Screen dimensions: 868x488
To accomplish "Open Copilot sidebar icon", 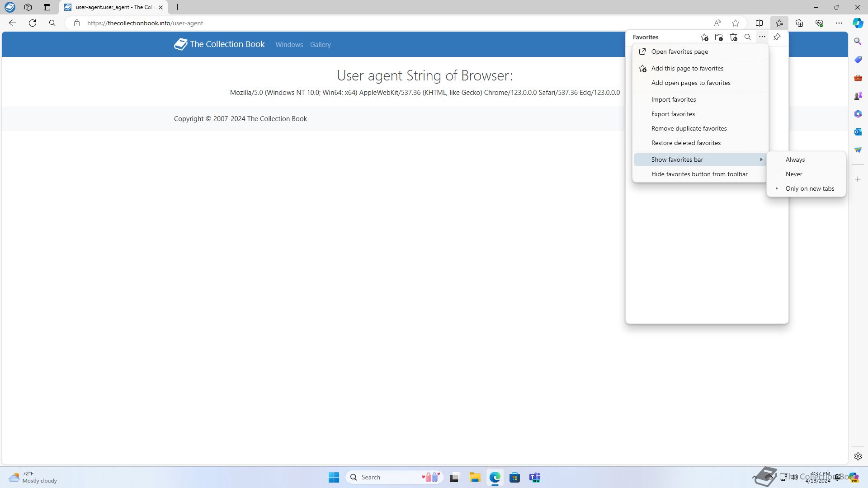I will coord(858,23).
